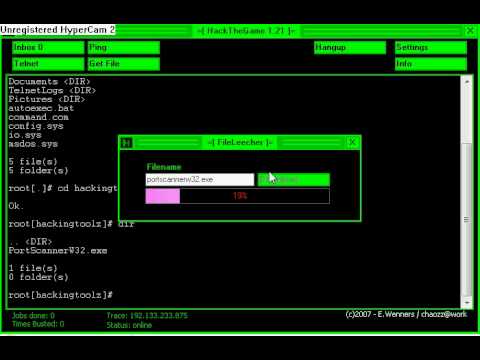Click the download progress bar
The image size is (480, 360).
pos(237,196)
